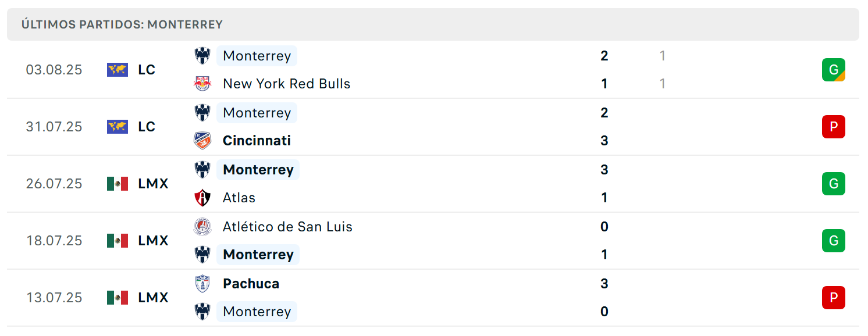
Task: Click the Mexico flag on 26.07.25 row
Action: (118, 184)
